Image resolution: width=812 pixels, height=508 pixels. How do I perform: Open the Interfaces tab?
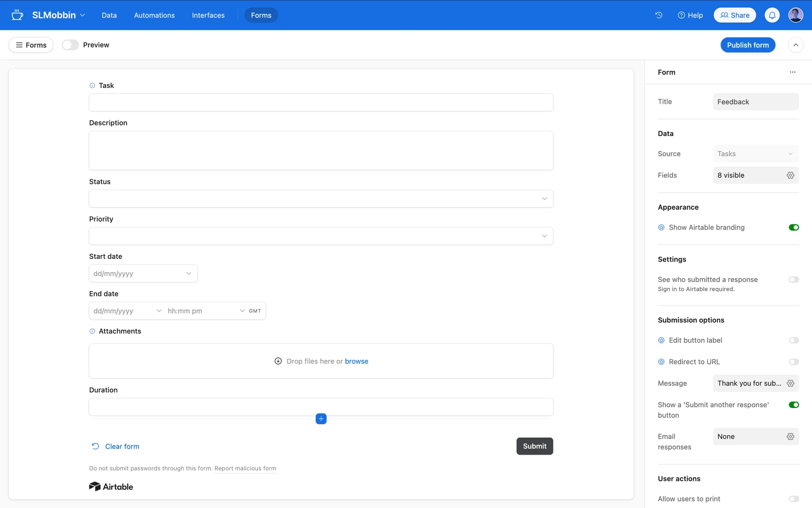coord(208,15)
